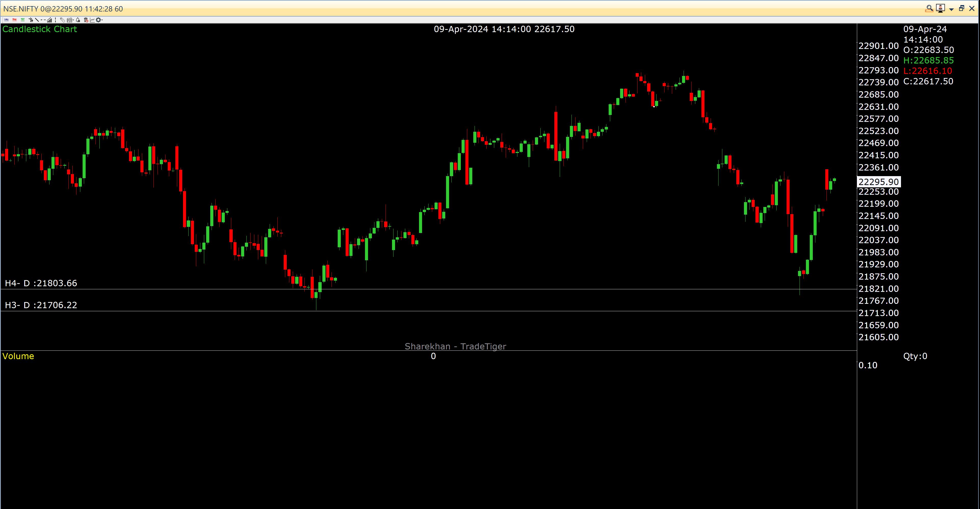980x509 pixels.
Task: Click the red Stop loss marker tool
Action: pyautogui.click(x=15, y=20)
